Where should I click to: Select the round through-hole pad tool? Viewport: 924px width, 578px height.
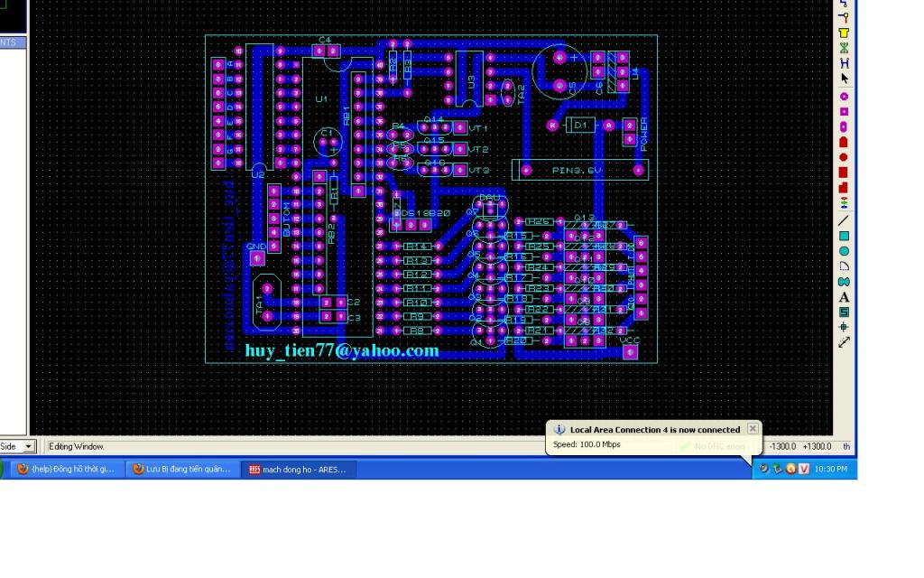coord(844,96)
